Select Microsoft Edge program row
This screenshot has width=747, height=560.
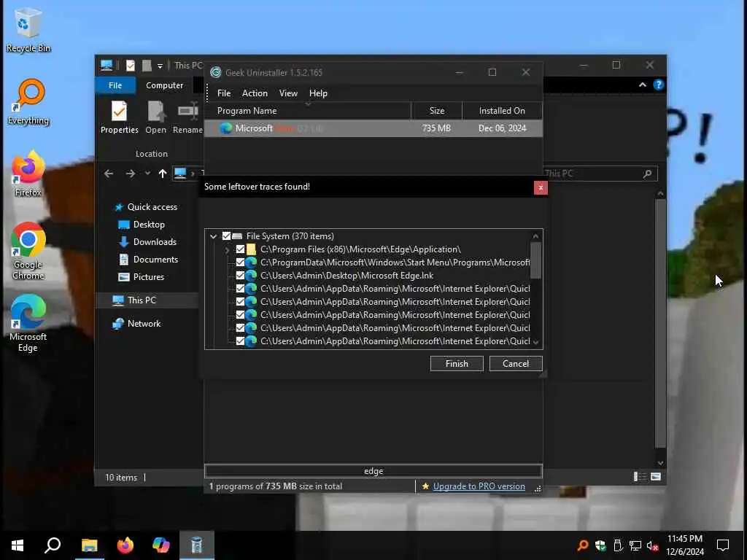(x=373, y=128)
